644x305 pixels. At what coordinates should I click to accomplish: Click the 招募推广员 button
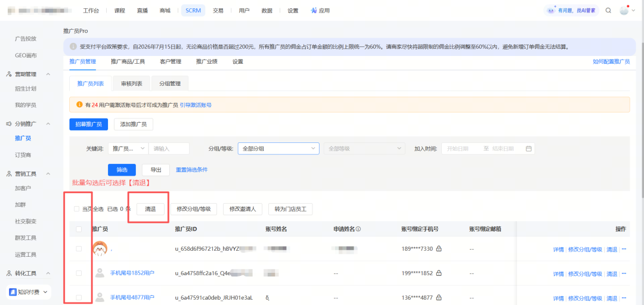tap(89, 125)
